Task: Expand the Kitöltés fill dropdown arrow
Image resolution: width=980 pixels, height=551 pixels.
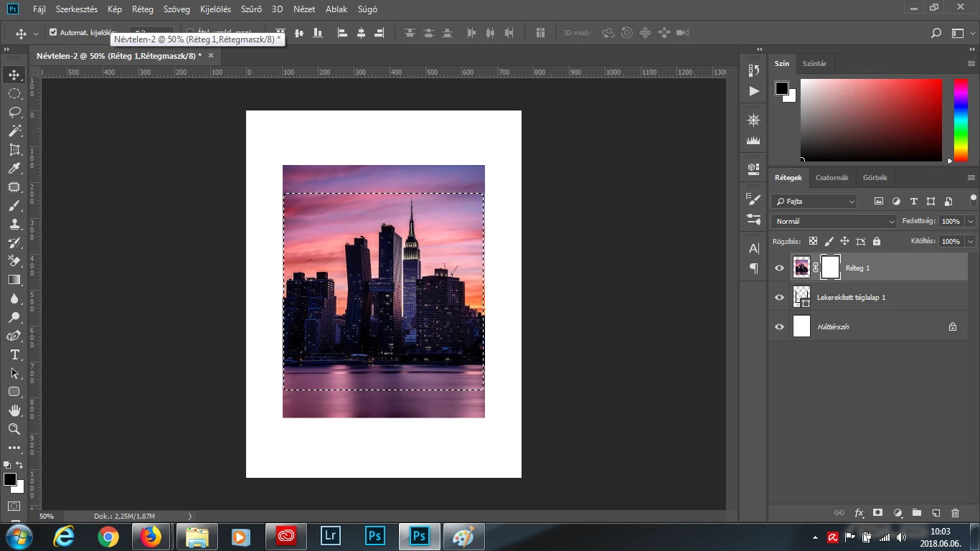Action: [971, 242]
